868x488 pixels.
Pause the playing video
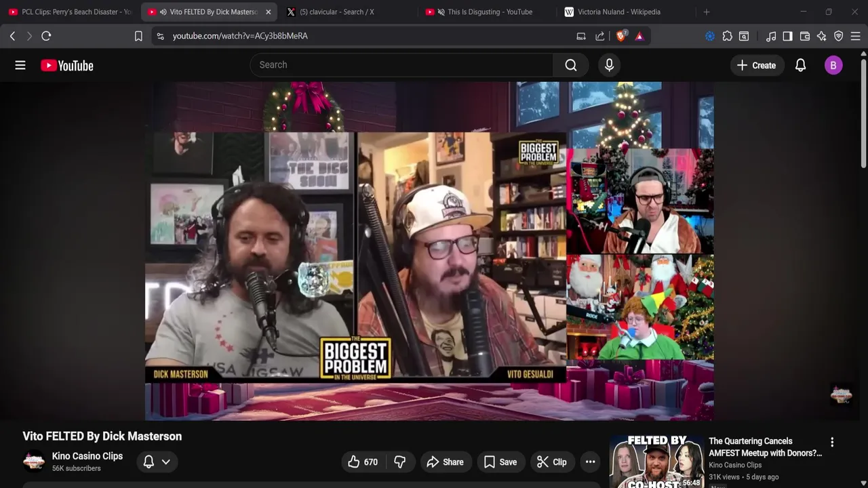pos(429,251)
